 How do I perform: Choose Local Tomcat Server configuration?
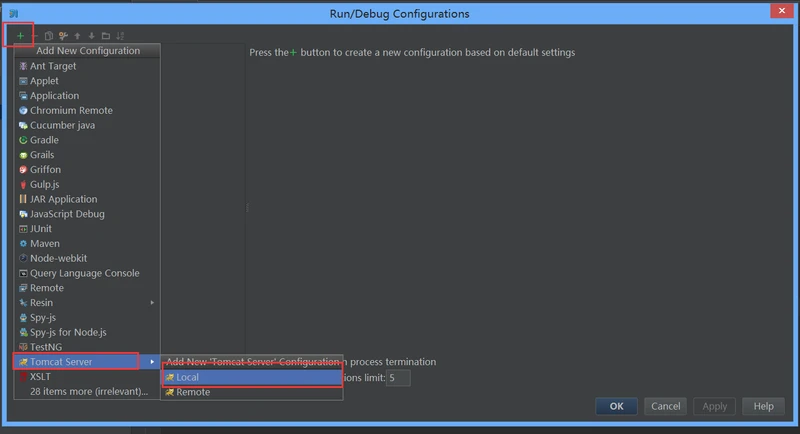(252, 377)
